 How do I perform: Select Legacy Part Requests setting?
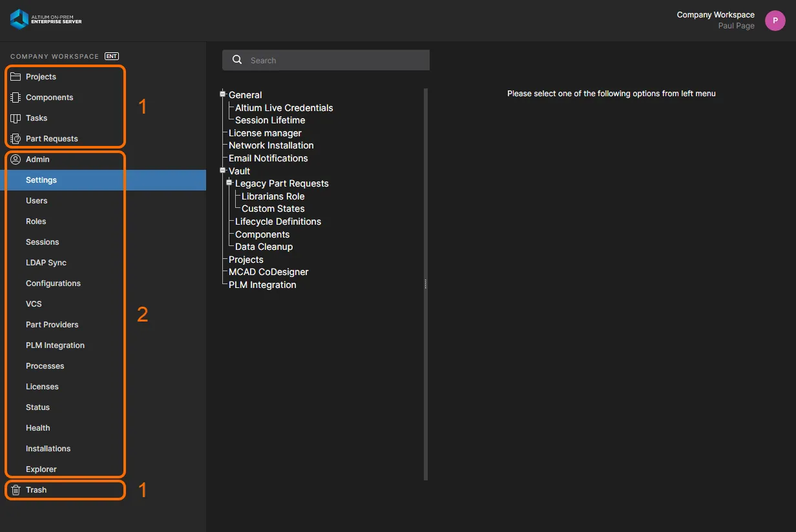click(x=282, y=183)
